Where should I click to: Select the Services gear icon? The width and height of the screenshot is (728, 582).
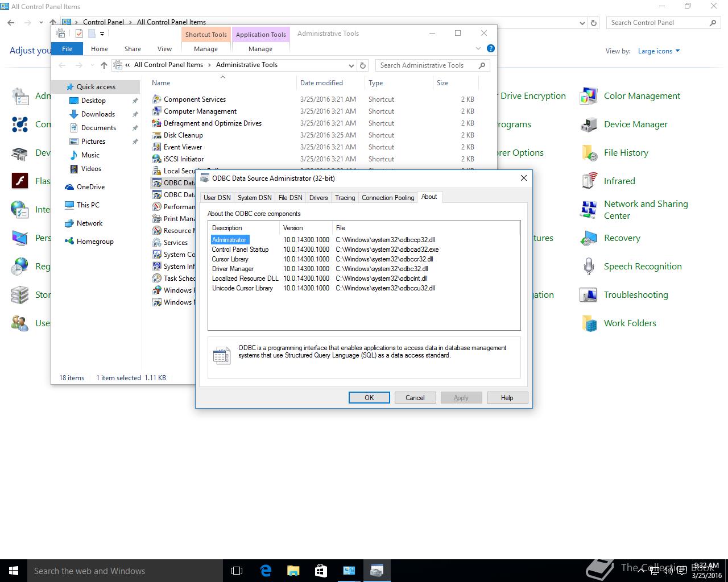[157, 242]
